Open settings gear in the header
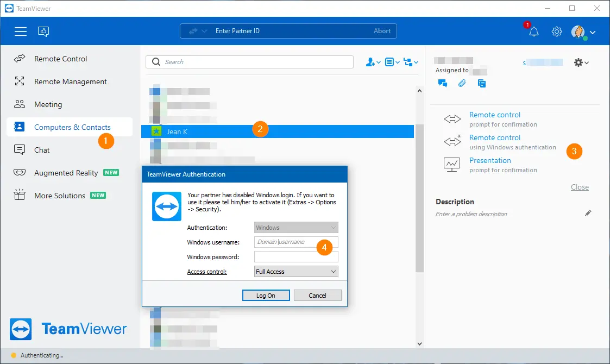The image size is (610, 364). tap(557, 32)
